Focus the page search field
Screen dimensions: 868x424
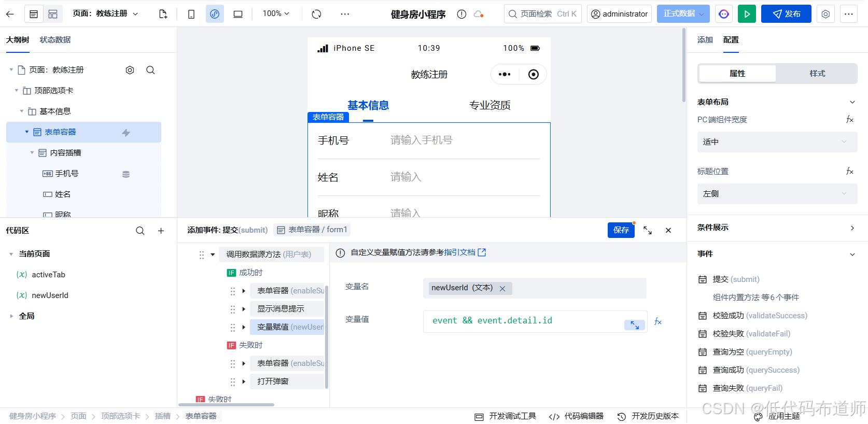[x=542, y=14]
